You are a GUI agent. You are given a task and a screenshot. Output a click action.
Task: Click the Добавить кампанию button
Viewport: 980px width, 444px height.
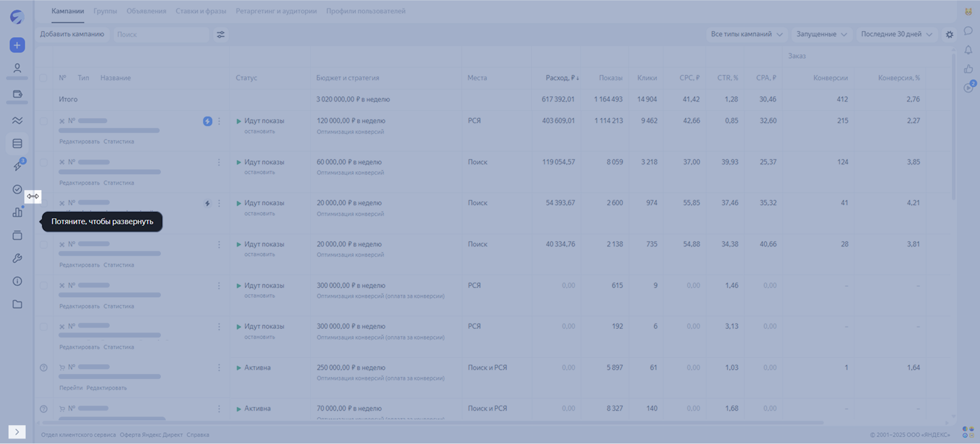(x=72, y=34)
